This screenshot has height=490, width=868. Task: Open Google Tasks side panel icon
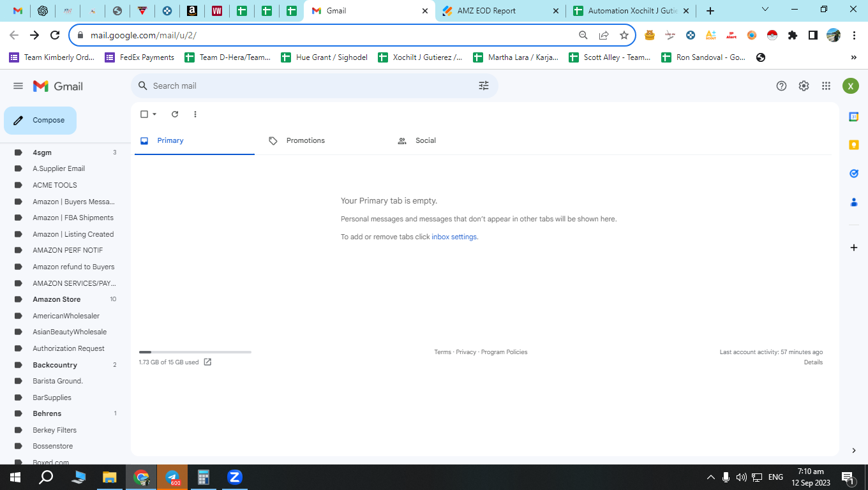coord(854,174)
